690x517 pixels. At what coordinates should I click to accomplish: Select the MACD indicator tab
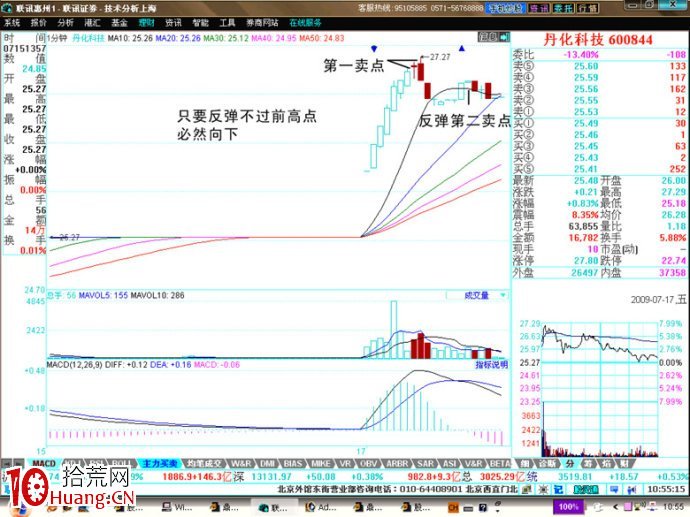[44, 463]
